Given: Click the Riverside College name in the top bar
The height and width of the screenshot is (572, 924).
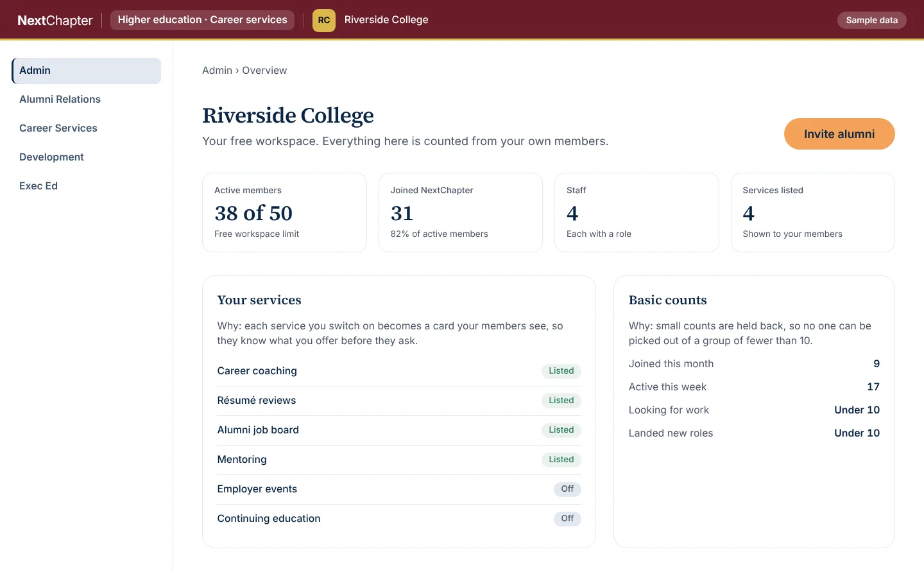Looking at the screenshot, I should coord(386,20).
